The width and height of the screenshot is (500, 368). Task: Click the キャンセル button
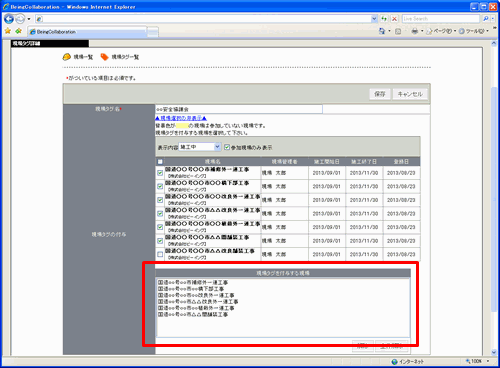click(410, 94)
